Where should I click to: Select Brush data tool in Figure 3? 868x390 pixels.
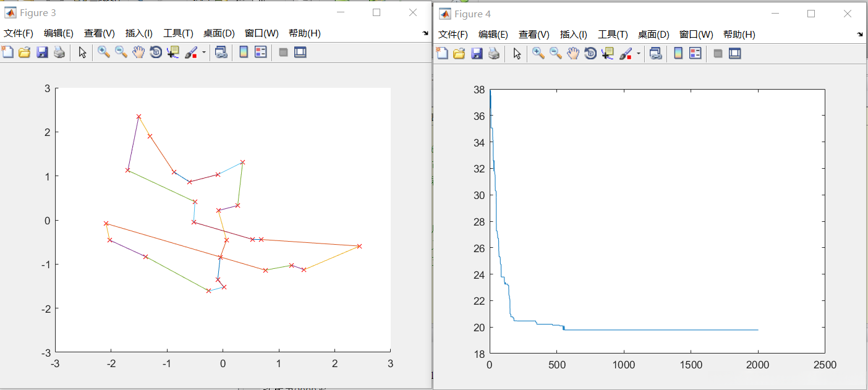point(192,53)
